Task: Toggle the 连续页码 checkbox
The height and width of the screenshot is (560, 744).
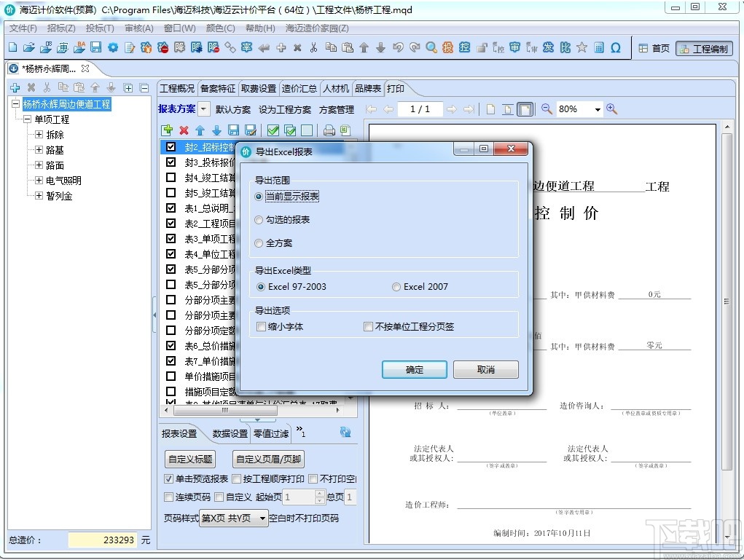Action: click(x=168, y=497)
